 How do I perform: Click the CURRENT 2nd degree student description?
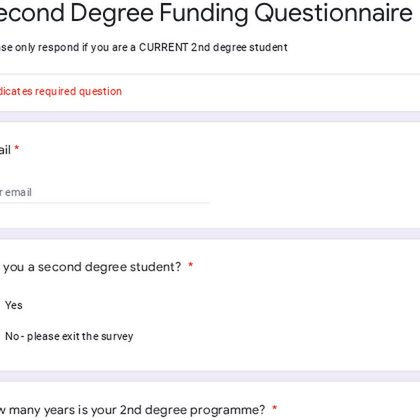click(x=144, y=47)
